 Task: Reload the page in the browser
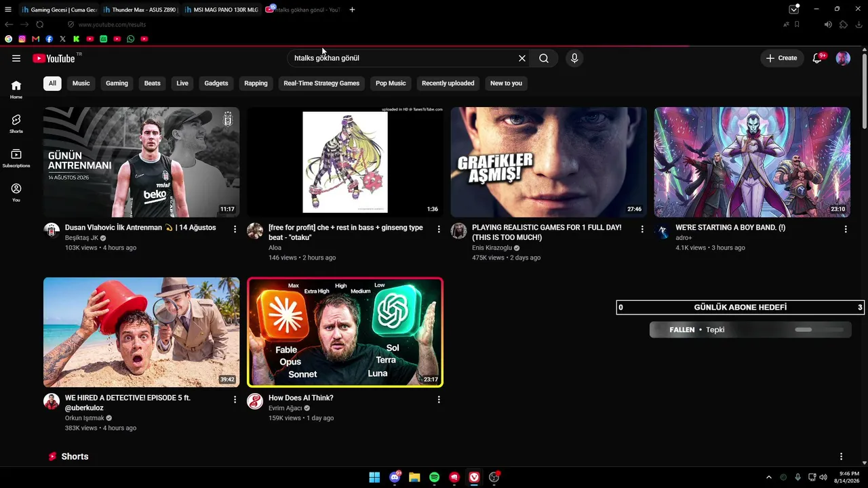pyautogui.click(x=39, y=24)
